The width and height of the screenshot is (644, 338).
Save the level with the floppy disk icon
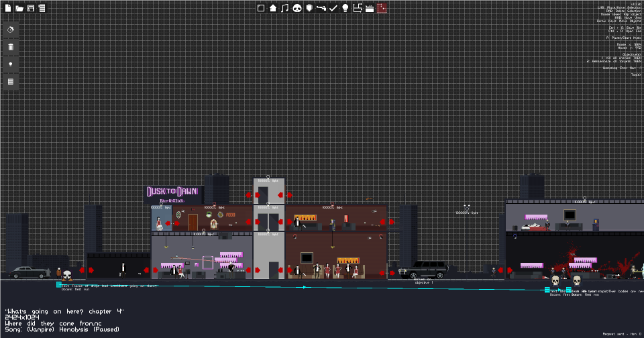pos(31,8)
